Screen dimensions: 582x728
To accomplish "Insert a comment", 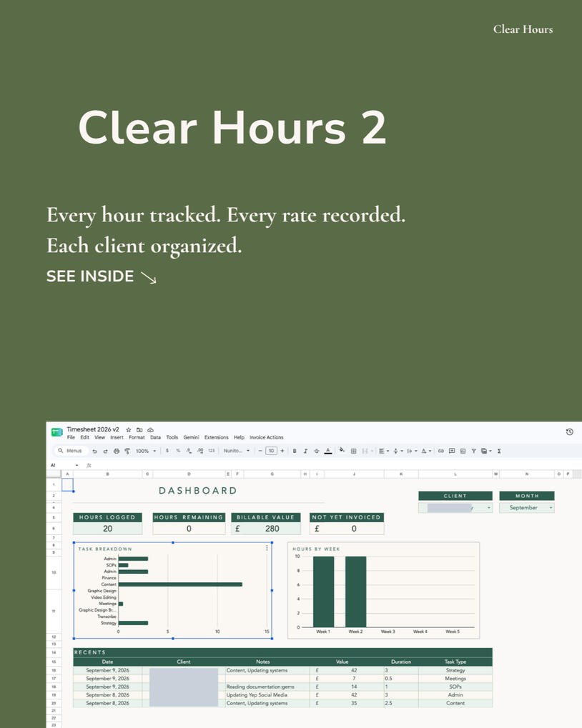I will coord(451,451).
